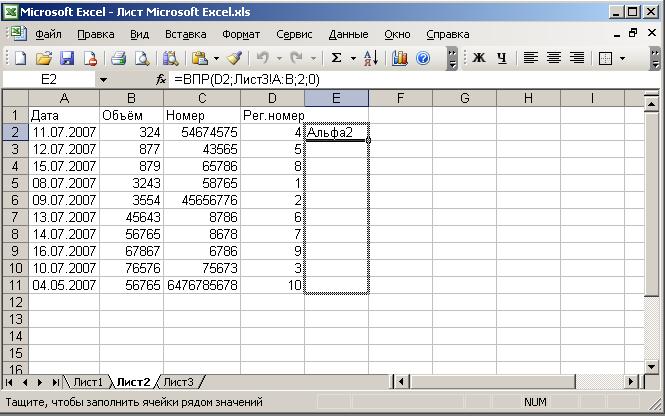Switch to the Лист3 sheet tab
The image size is (665, 416).
tap(178, 382)
